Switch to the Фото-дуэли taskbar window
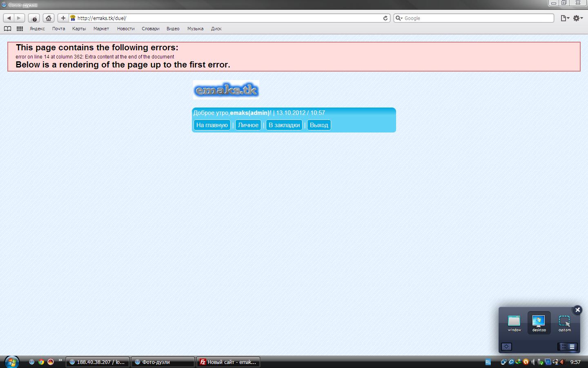The image size is (588, 368). pos(163,362)
